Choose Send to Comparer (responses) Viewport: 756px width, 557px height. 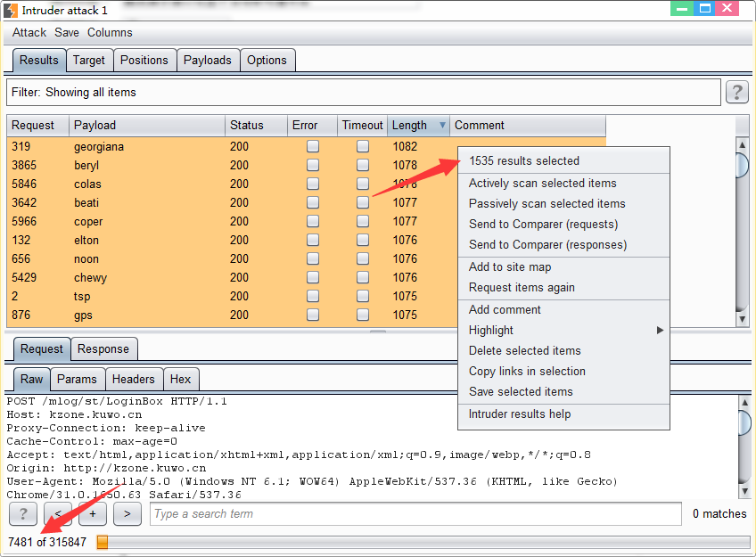point(563,245)
